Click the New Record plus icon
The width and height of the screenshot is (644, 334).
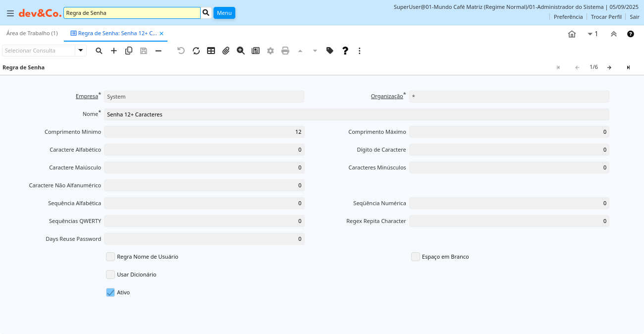[x=114, y=51]
